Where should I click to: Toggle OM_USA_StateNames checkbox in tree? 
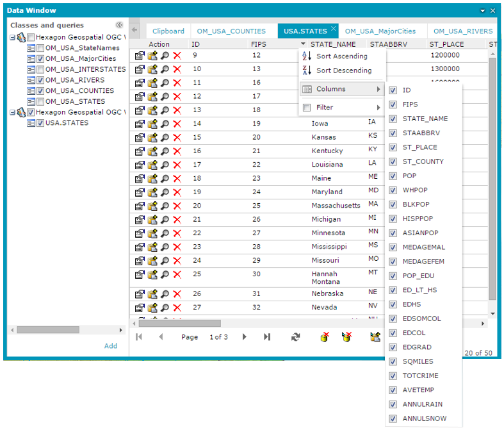click(x=40, y=48)
